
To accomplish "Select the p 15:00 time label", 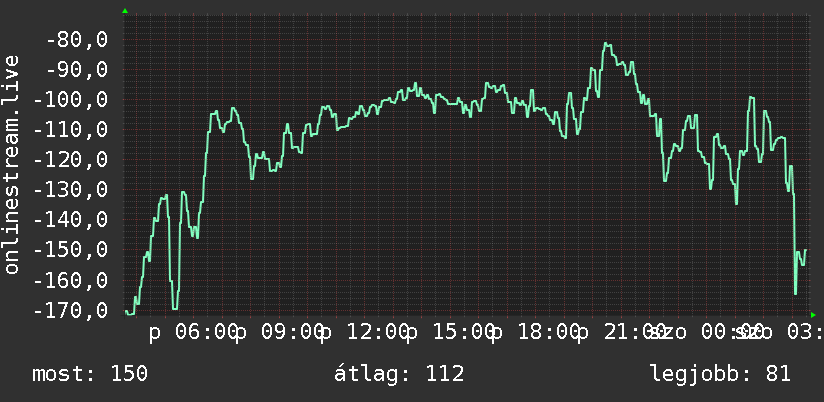I will [x=448, y=333].
